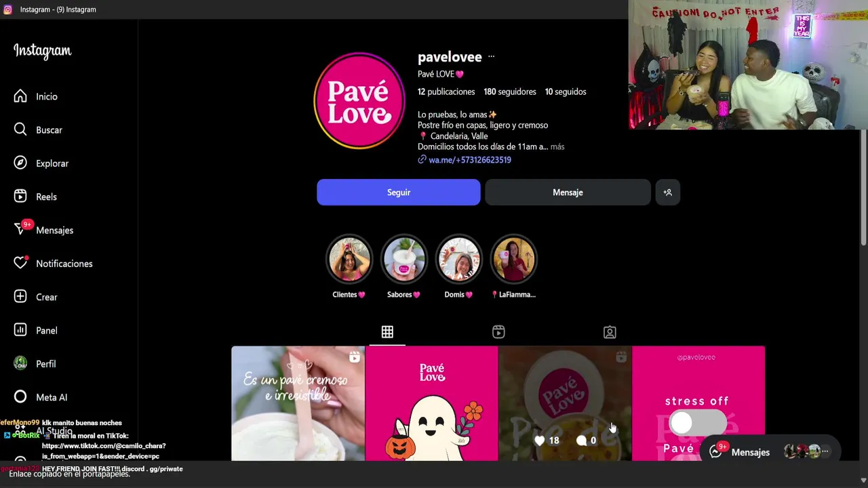The height and width of the screenshot is (488, 868).
Task: Switch to the Reels tab on the profile
Action: [x=498, y=332]
